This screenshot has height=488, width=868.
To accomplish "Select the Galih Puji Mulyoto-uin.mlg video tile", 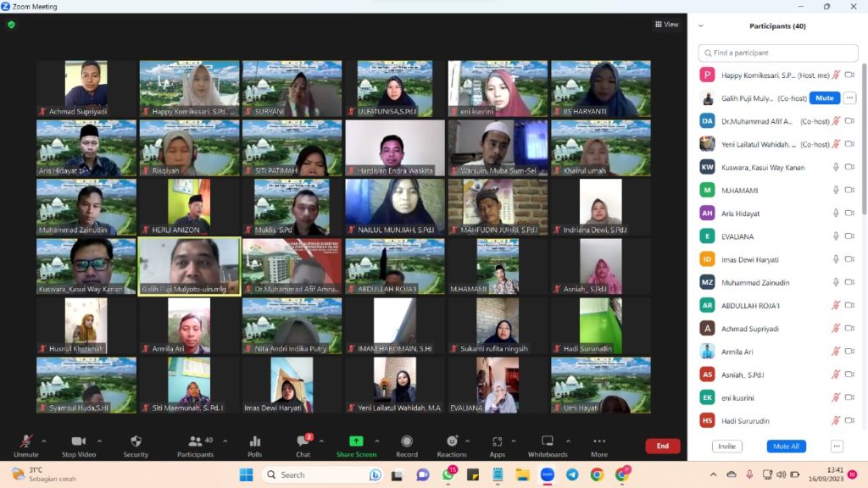I will pyautogui.click(x=189, y=267).
